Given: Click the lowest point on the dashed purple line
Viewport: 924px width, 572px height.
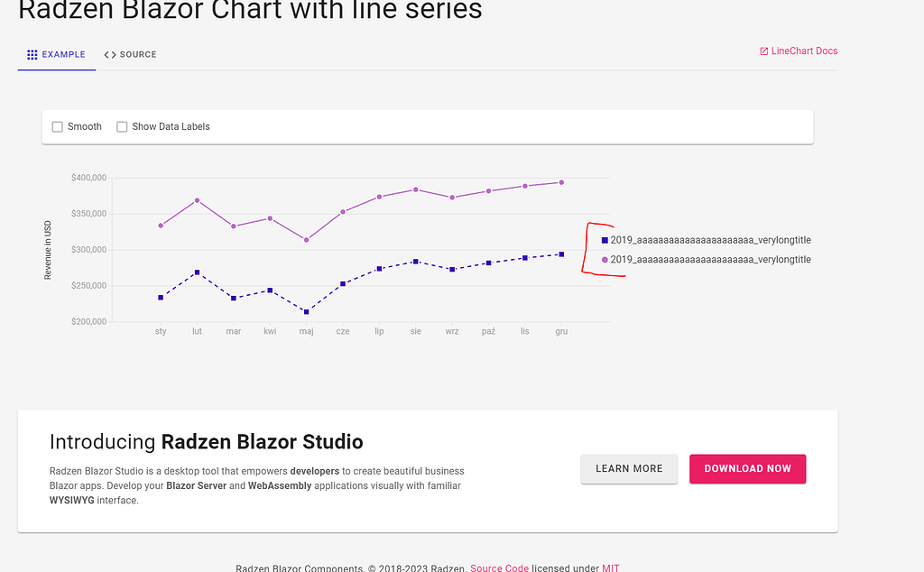Looking at the screenshot, I should tap(306, 310).
